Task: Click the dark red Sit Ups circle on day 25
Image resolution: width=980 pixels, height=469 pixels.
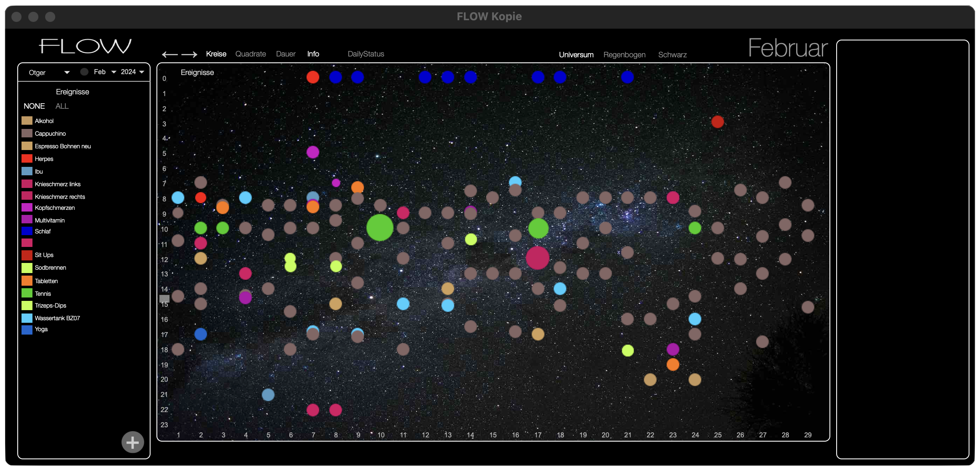Action: click(717, 122)
